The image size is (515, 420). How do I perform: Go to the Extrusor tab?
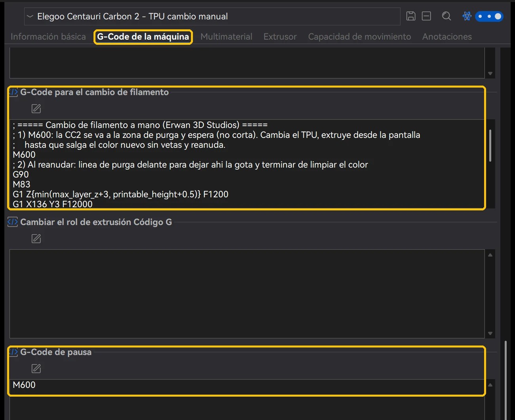click(280, 37)
